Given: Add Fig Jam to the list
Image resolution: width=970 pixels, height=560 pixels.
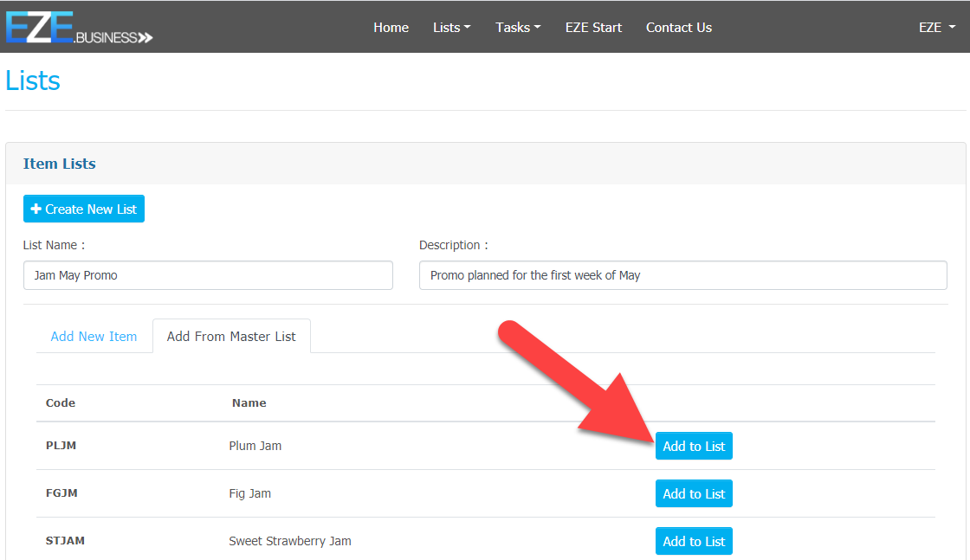Looking at the screenshot, I should point(694,494).
